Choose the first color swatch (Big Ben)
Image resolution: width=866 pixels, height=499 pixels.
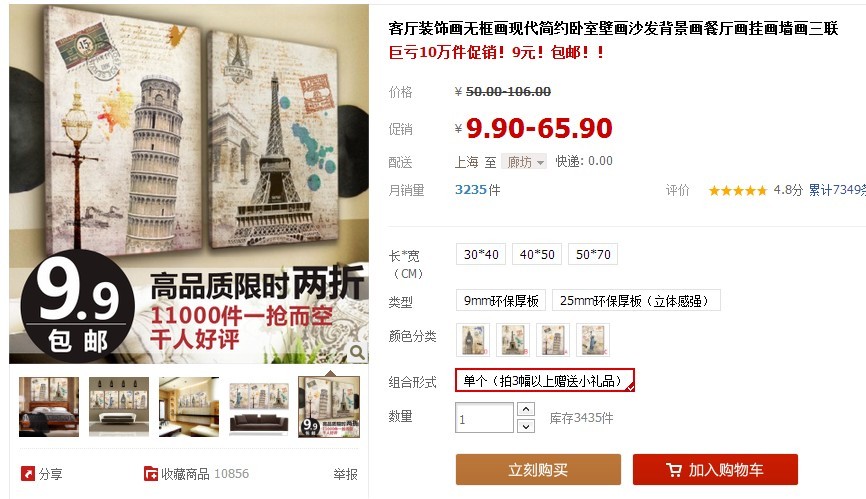point(473,339)
